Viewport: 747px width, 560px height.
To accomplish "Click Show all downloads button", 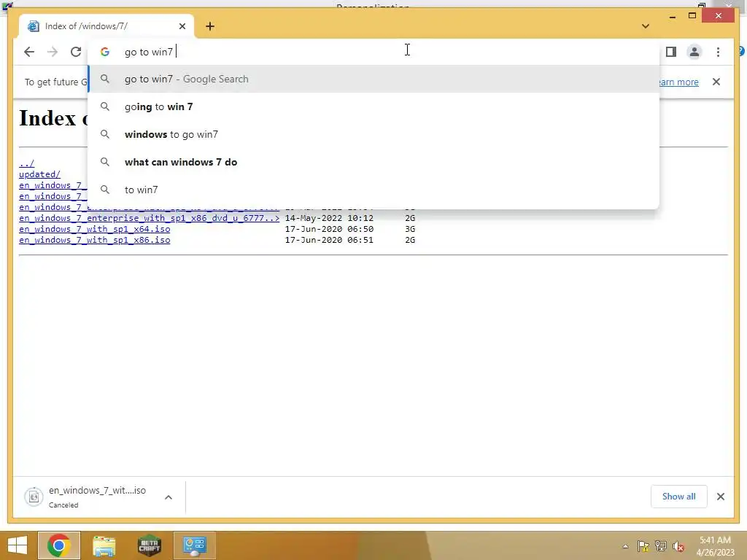I will [x=678, y=497].
